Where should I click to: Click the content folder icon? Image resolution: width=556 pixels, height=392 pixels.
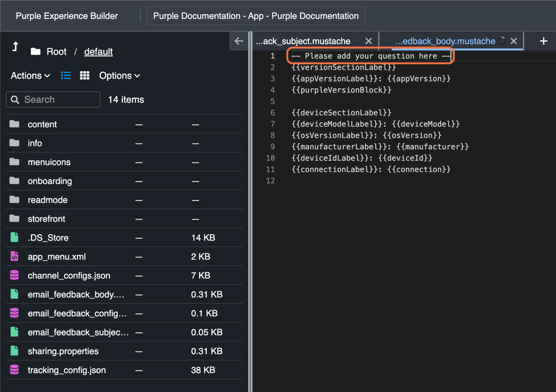coord(14,124)
